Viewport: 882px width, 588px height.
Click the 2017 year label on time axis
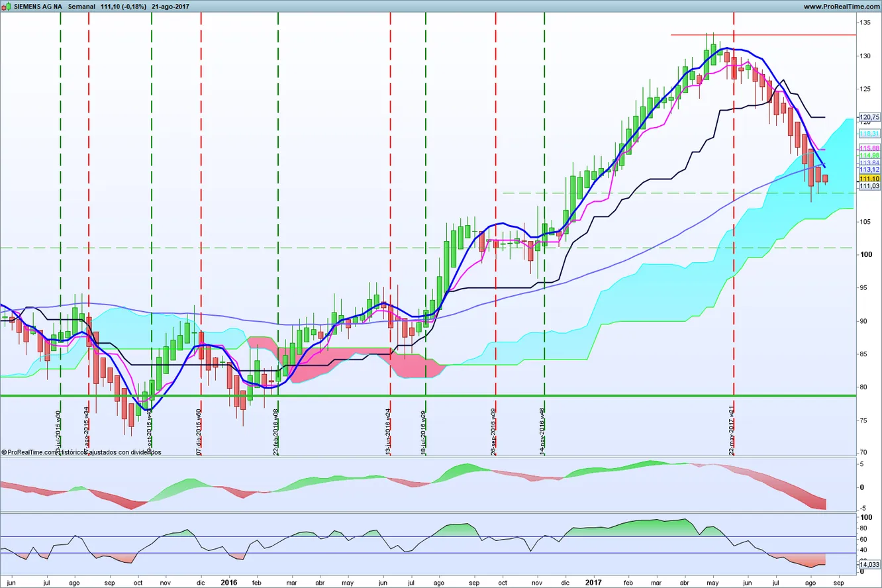tap(594, 583)
